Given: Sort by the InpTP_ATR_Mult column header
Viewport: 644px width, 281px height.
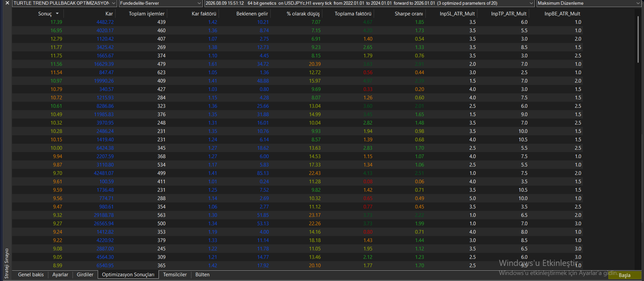Looking at the screenshot, I should pos(509,14).
